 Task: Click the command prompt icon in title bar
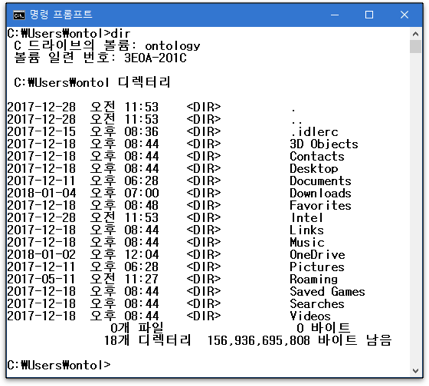(19, 15)
